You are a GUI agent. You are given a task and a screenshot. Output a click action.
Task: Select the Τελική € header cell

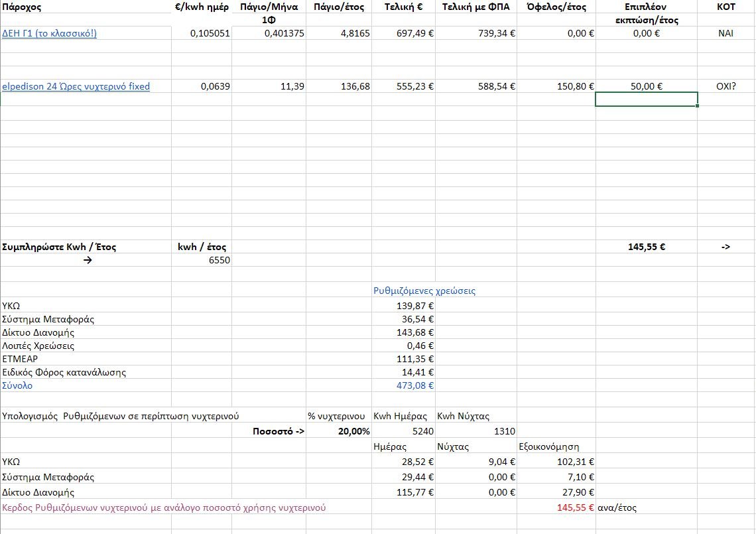click(x=404, y=7)
